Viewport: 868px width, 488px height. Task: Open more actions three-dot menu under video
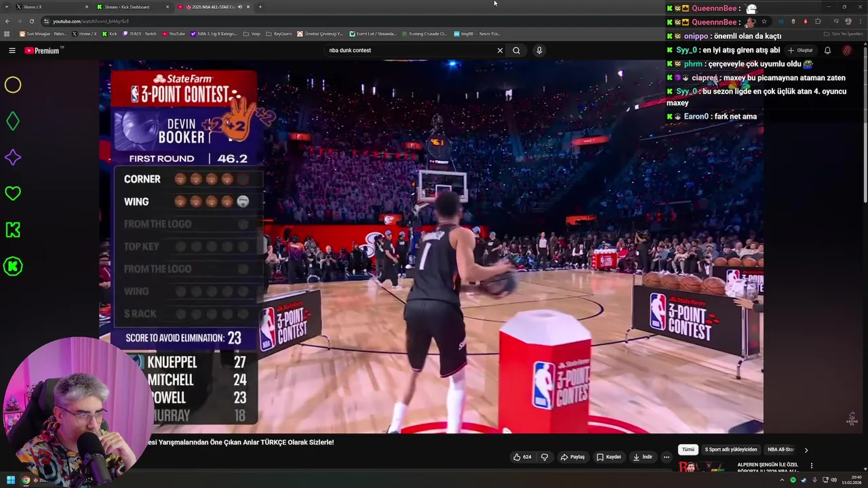[666, 457]
